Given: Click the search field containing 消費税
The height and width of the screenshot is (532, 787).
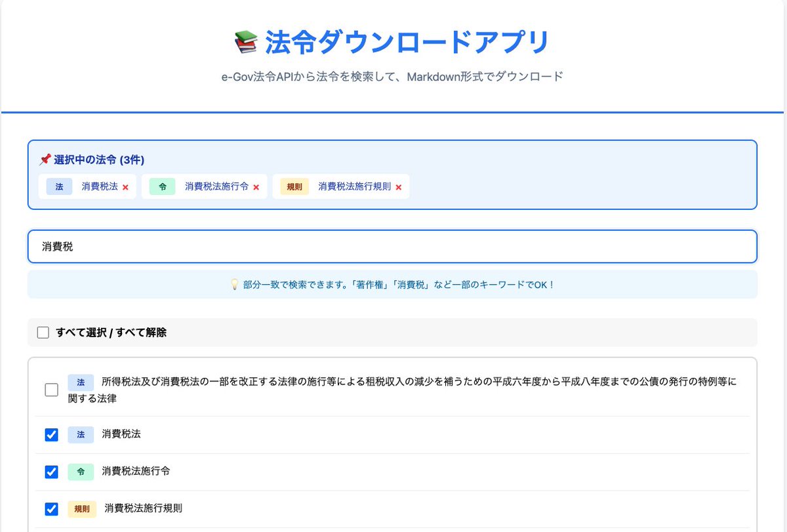Looking at the screenshot, I should click(x=393, y=246).
